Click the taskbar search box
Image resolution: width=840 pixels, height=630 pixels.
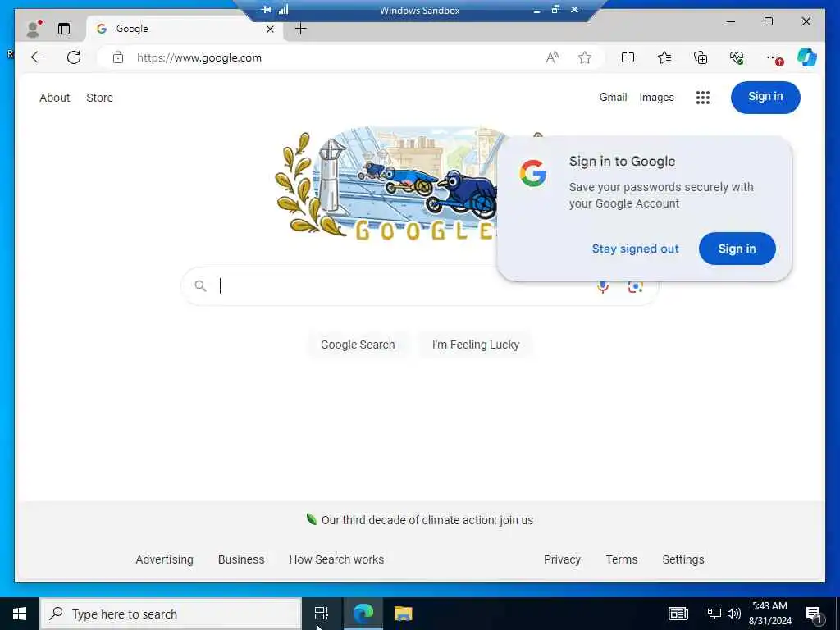(171, 614)
